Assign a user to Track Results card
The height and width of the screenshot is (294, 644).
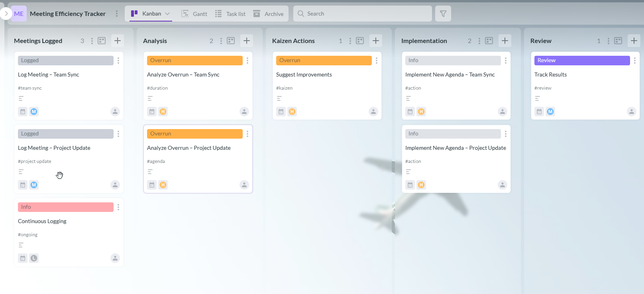[x=632, y=112]
